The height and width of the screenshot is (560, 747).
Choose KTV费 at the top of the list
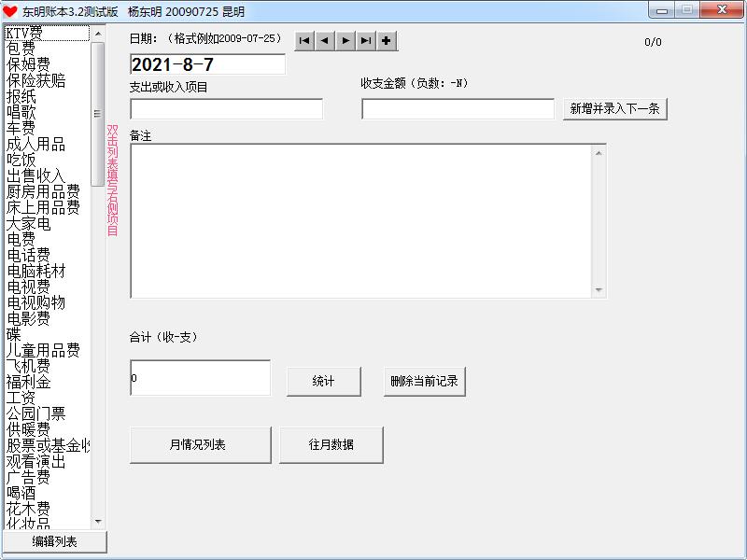(x=28, y=32)
